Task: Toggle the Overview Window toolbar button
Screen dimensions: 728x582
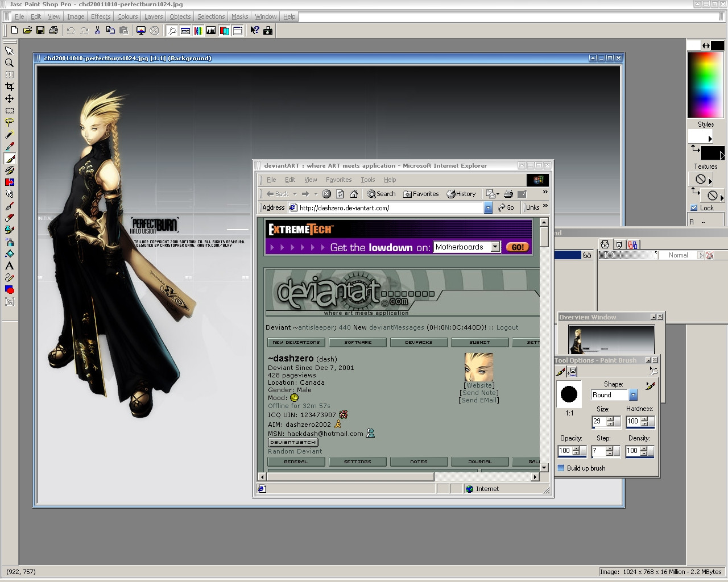Action: coord(237,30)
